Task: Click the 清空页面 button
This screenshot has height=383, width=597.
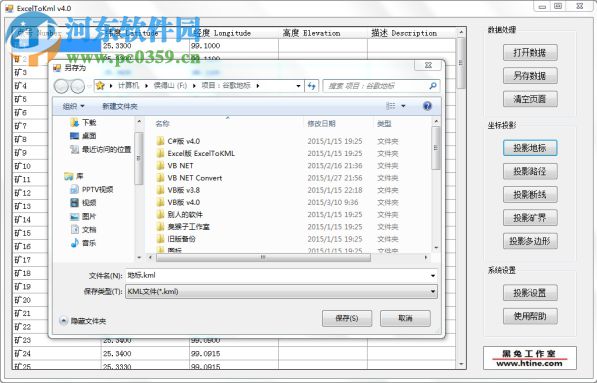Action: 530,99
